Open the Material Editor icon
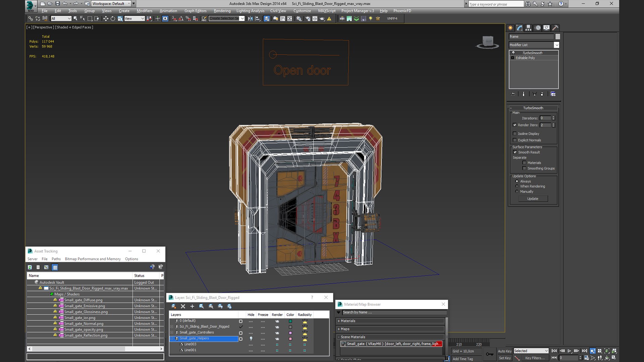This screenshot has width=644, height=362. (x=299, y=18)
